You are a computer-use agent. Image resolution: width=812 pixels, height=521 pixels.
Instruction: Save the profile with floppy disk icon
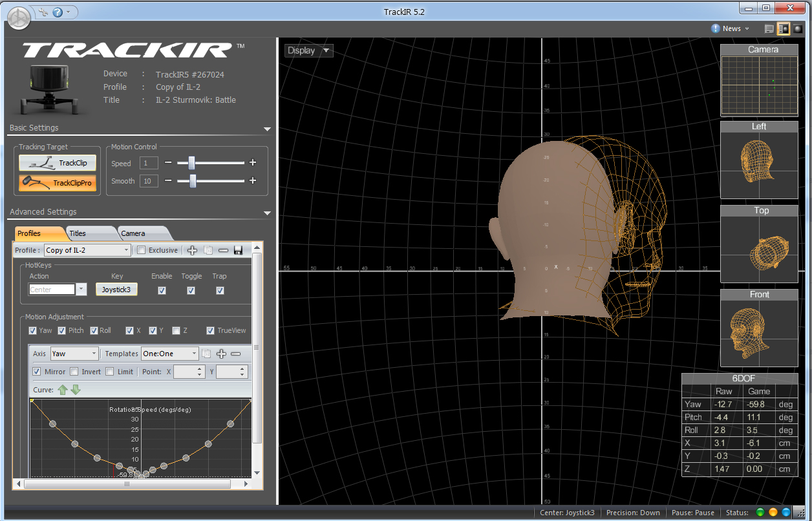238,250
